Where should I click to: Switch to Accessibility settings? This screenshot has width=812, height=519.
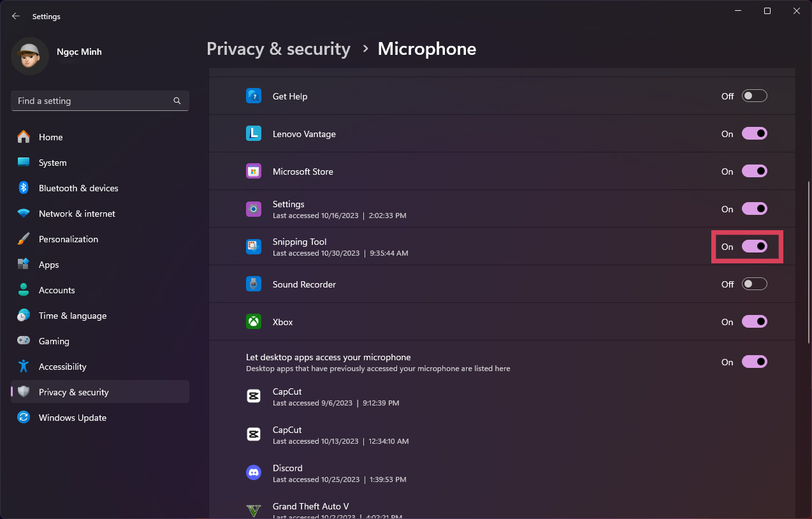click(100, 367)
